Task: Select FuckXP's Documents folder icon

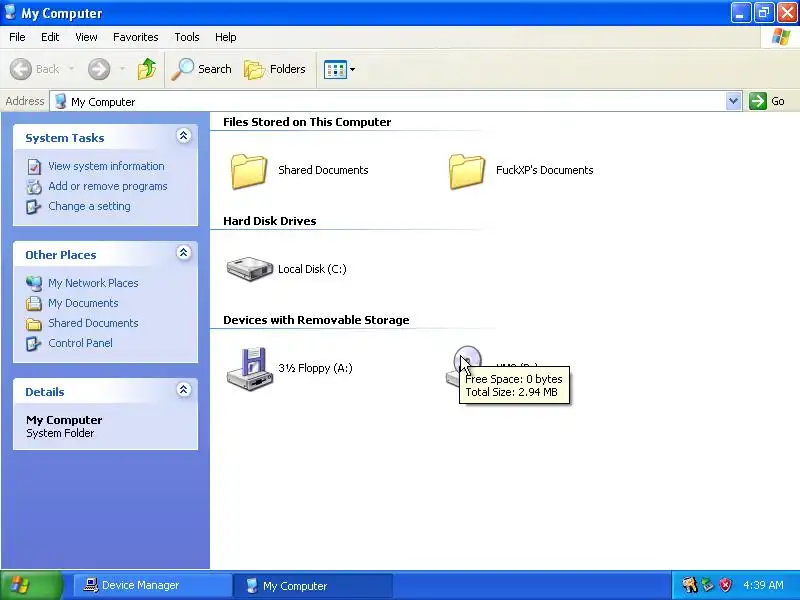Action: point(467,171)
